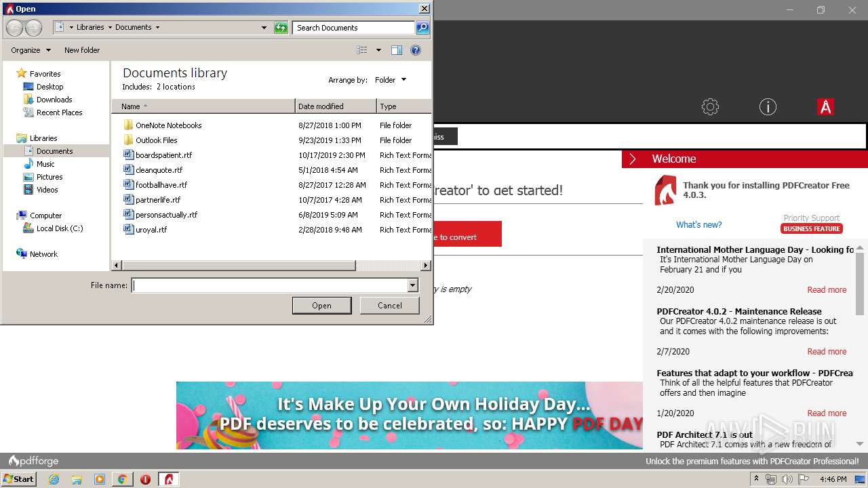Expand the Documents breadcrumb arrow
Image resolution: width=868 pixels, height=488 pixels.
point(157,28)
